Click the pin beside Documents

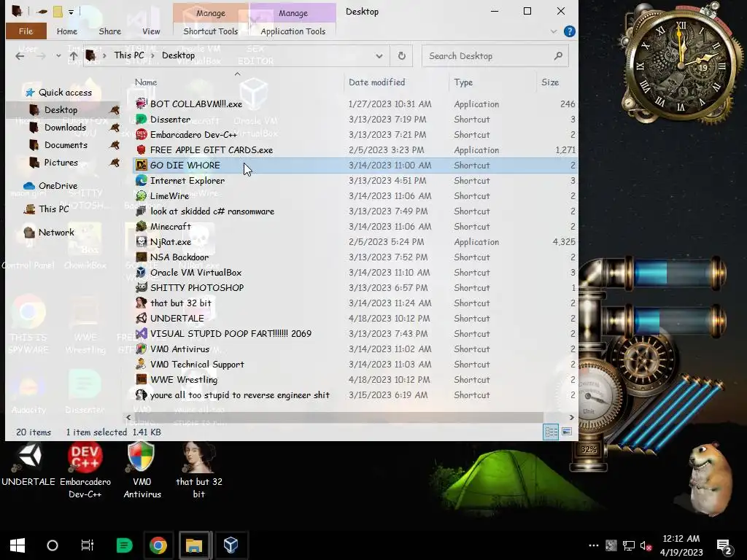(115, 145)
